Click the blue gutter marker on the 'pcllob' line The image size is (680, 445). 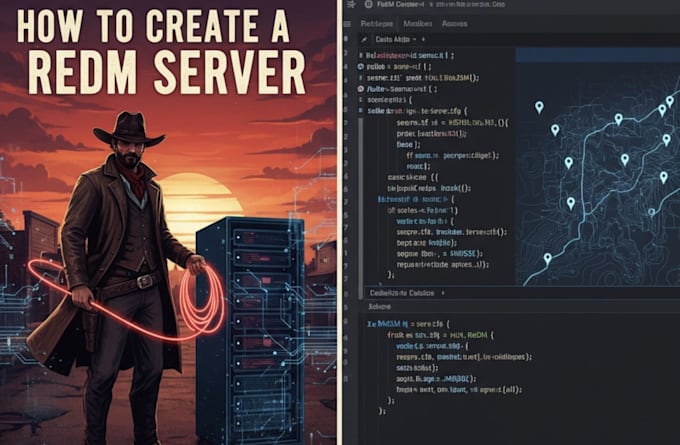point(360,67)
